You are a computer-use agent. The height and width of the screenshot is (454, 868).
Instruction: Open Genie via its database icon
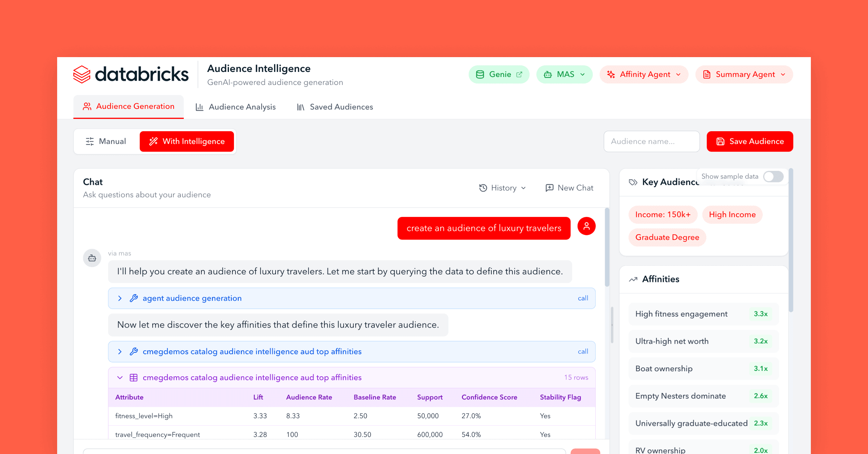(x=480, y=74)
